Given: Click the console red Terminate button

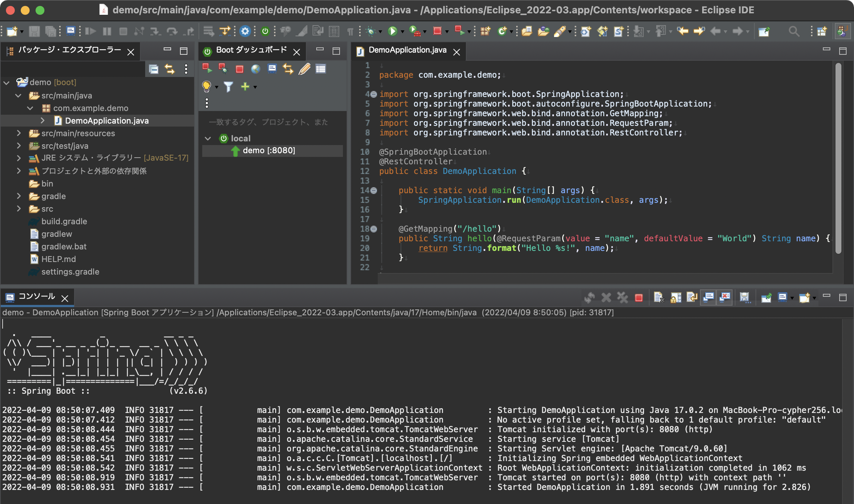Looking at the screenshot, I should pos(639,298).
